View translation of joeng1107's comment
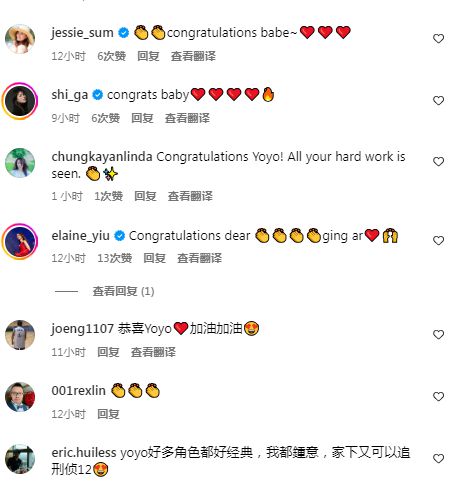The height and width of the screenshot is (488, 450). coord(153,352)
